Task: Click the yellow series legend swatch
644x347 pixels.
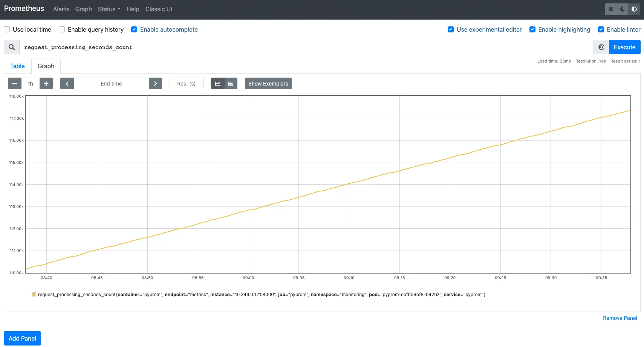Action: click(x=34, y=295)
